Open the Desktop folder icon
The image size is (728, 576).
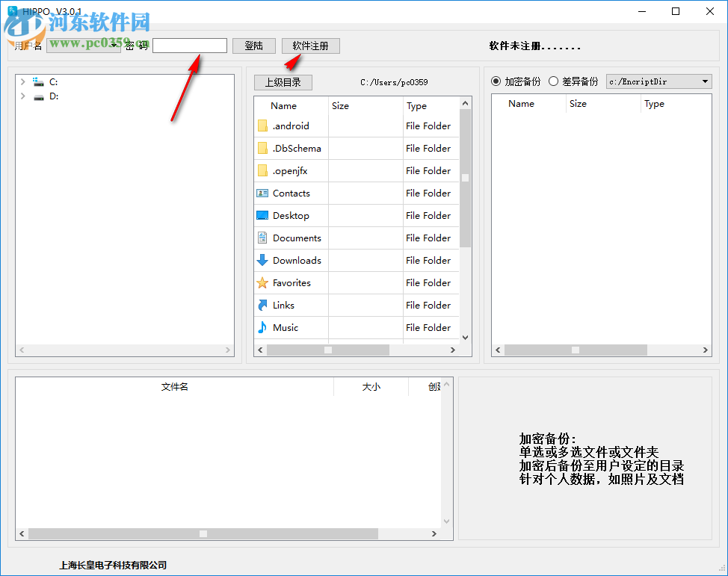coord(263,215)
